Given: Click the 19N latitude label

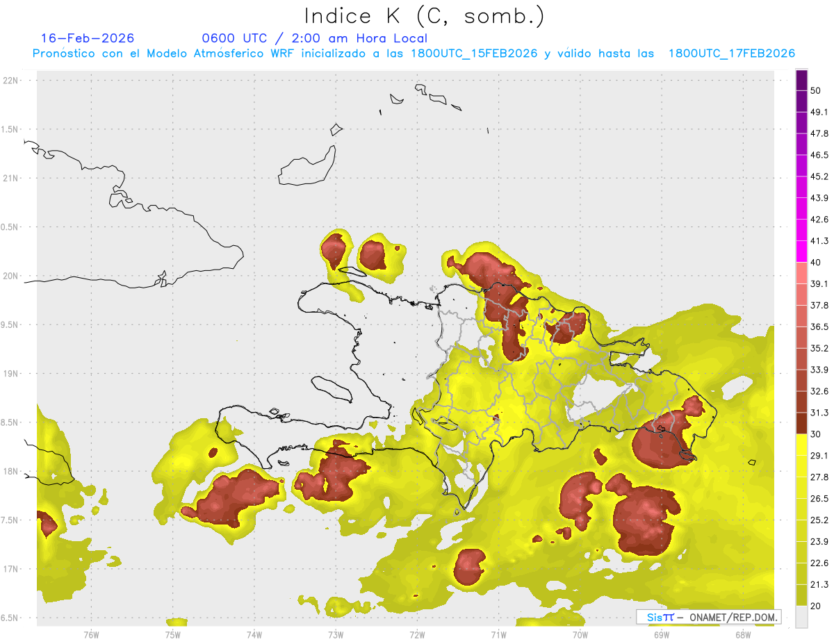Looking at the screenshot, I should [12, 374].
